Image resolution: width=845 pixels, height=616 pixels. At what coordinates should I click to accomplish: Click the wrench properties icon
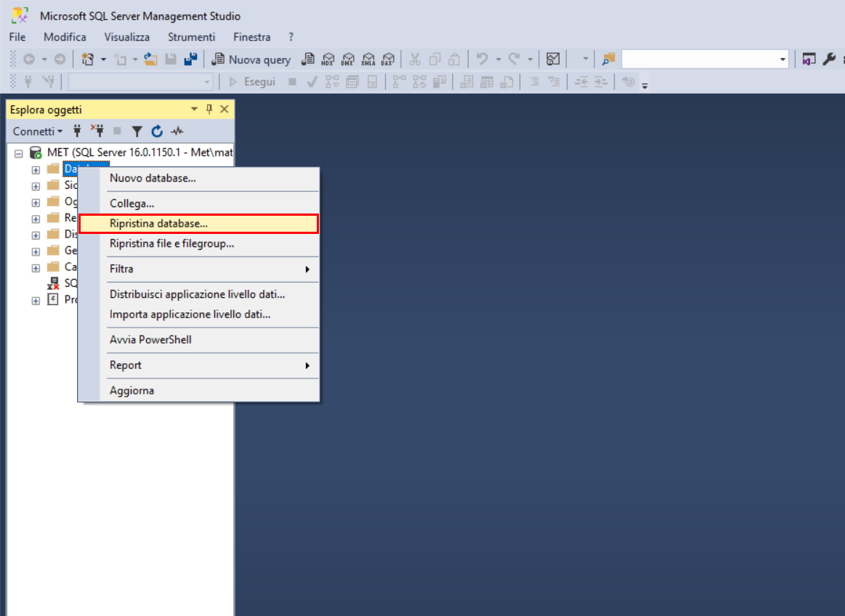(x=829, y=60)
